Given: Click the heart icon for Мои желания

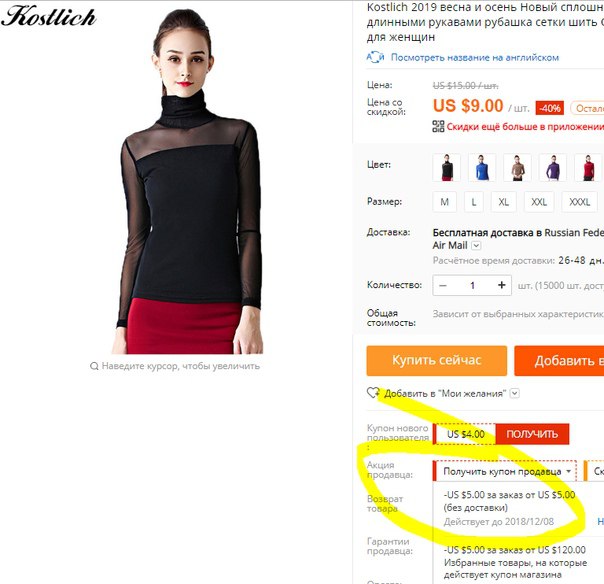Looking at the screenshot, I should (x=373, y=393).
